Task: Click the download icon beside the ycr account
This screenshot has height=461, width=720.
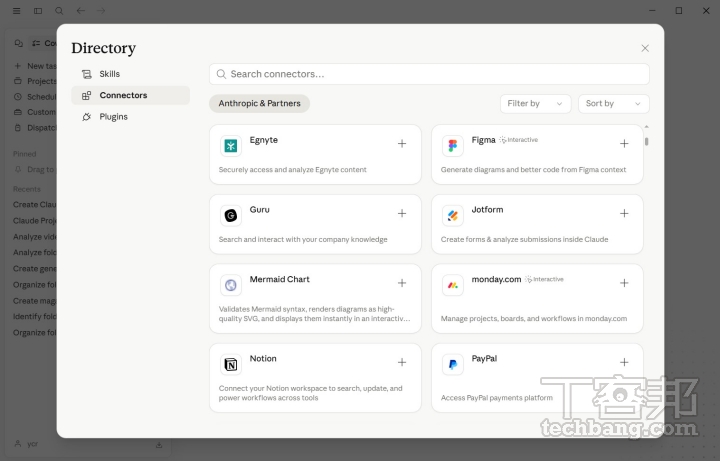Action: [x=159, y=444]
